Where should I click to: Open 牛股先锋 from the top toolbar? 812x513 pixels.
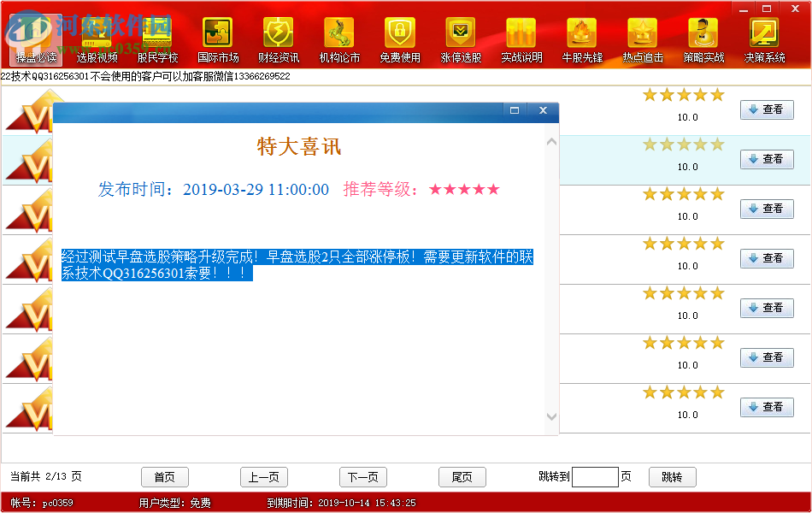pyautogui.click(x=582, y=38)
